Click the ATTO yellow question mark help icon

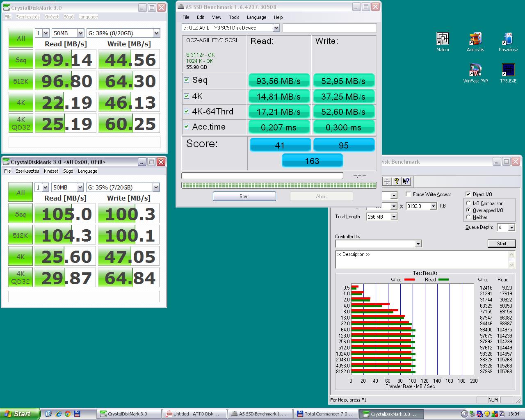pyautogui.click(x=396, y=181)
